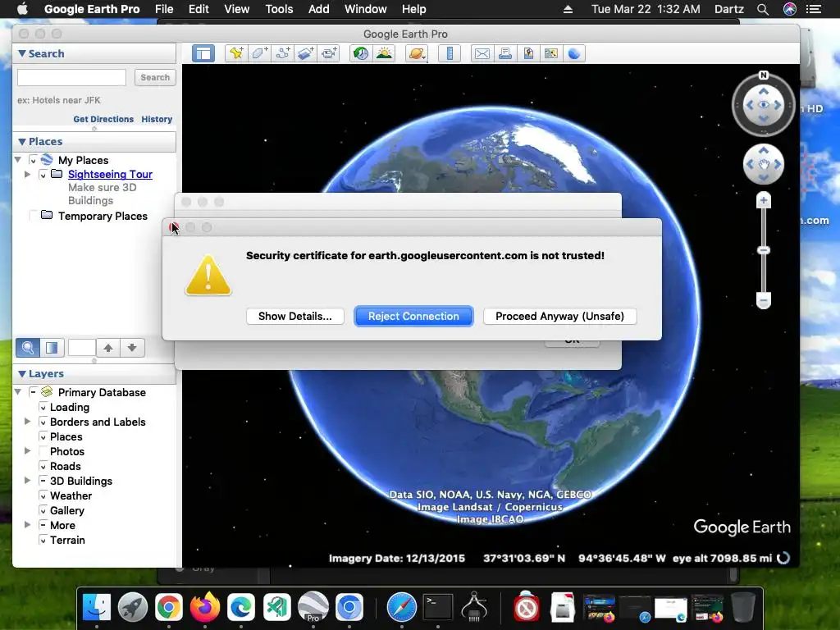Open Firefox from the Dock
Viewport: 840px width, 630px height.
click(x=204, y=607)
